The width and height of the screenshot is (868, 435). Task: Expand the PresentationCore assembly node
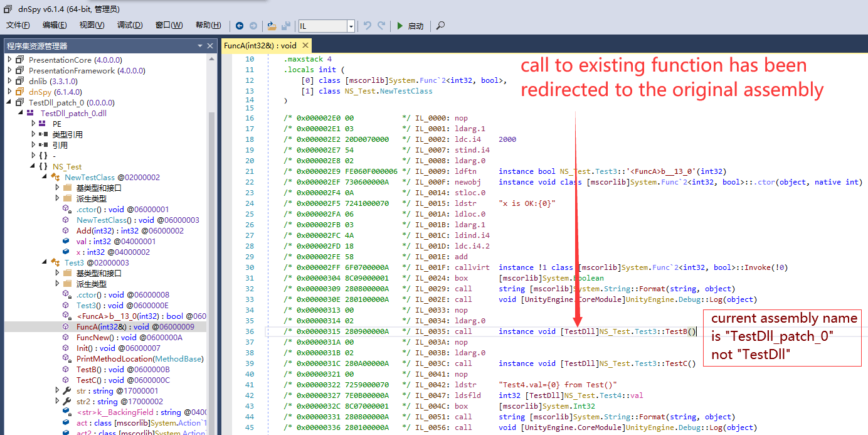[9, 60]
